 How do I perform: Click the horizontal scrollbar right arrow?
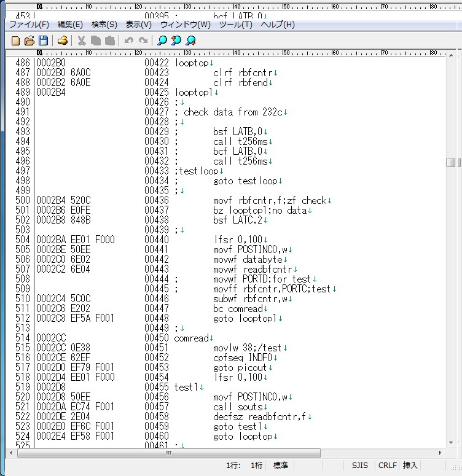coord(440,453)
